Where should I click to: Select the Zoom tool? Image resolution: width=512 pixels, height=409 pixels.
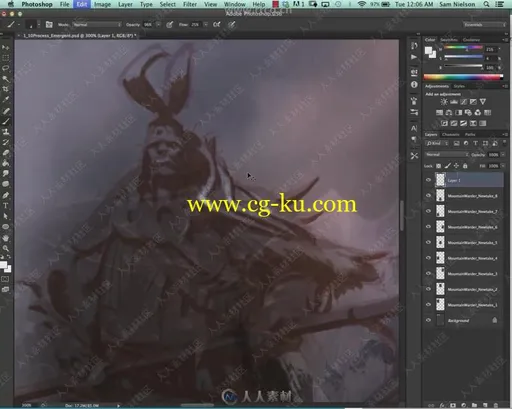6,248
